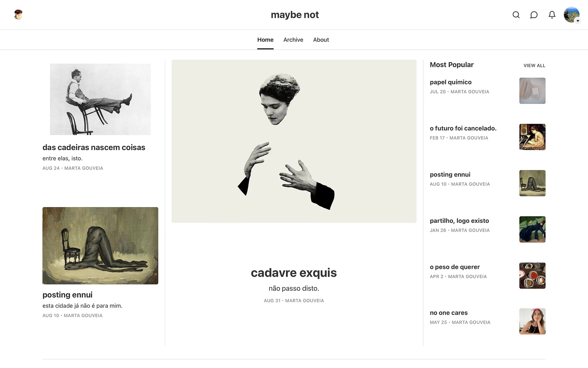588x368 pixels.
Task: Open the "papel químico" popular post thumbnail
Action: 532,91
